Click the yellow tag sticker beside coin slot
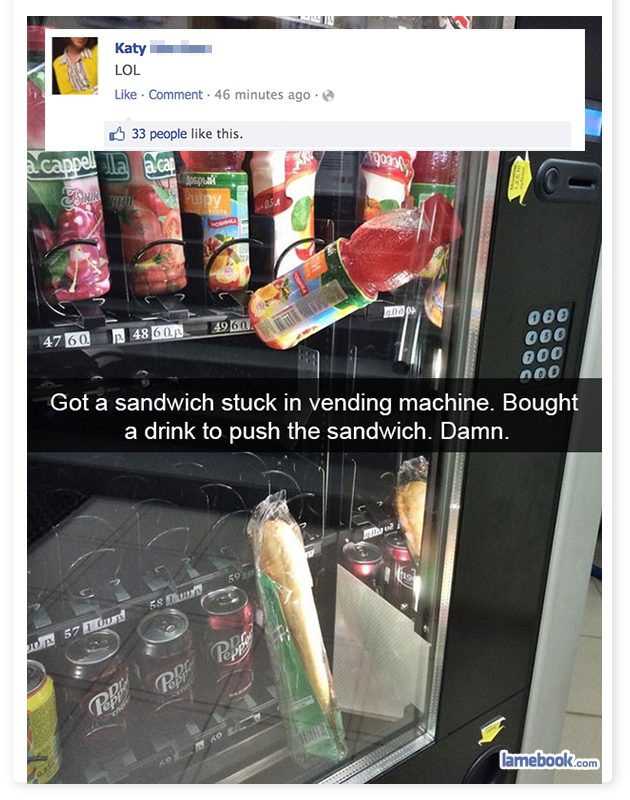The height and width of the screenshot is (800, 630). (x=519, y=180)
